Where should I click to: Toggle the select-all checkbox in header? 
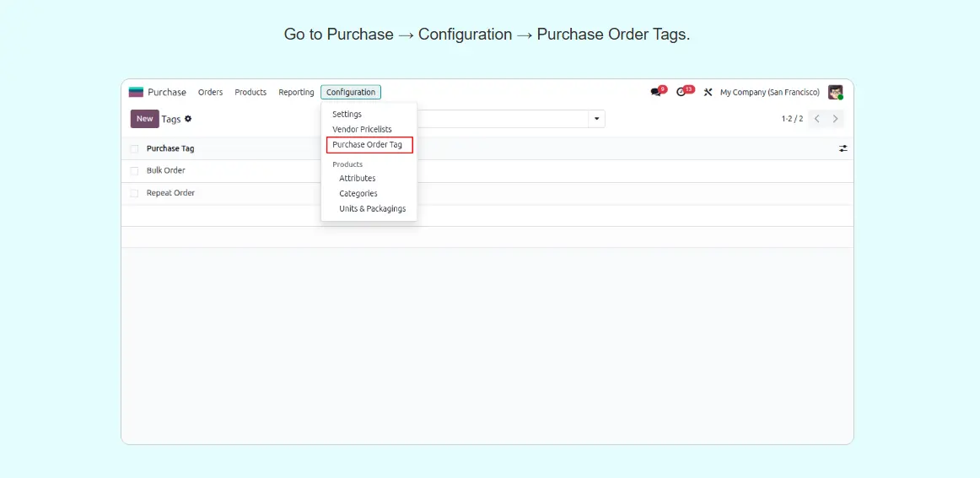(134, 148)
